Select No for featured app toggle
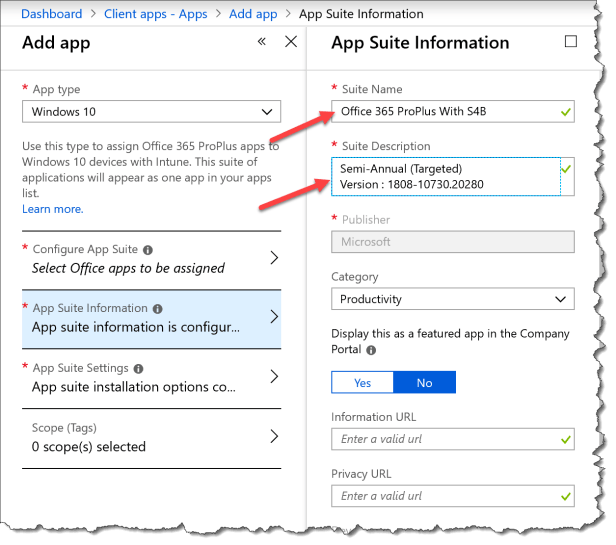Screen dimensions: 616x545 click(424, 382)
